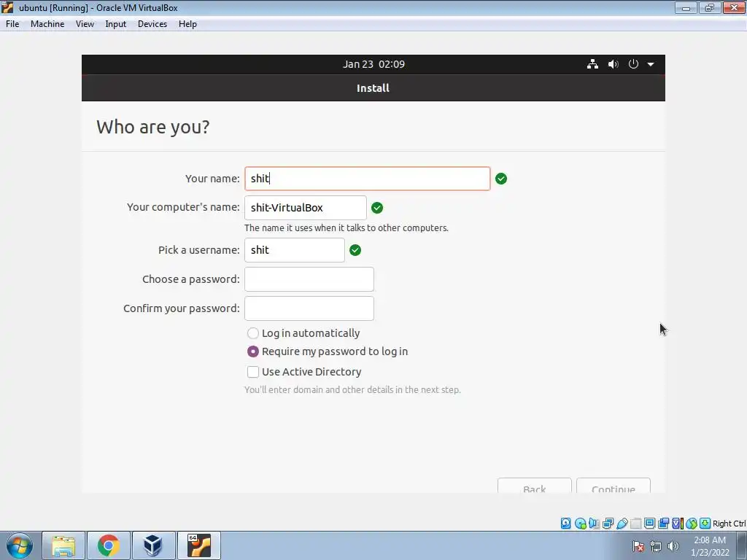Open the View menu
Screen dimensions: 747x560
point(85,24)
